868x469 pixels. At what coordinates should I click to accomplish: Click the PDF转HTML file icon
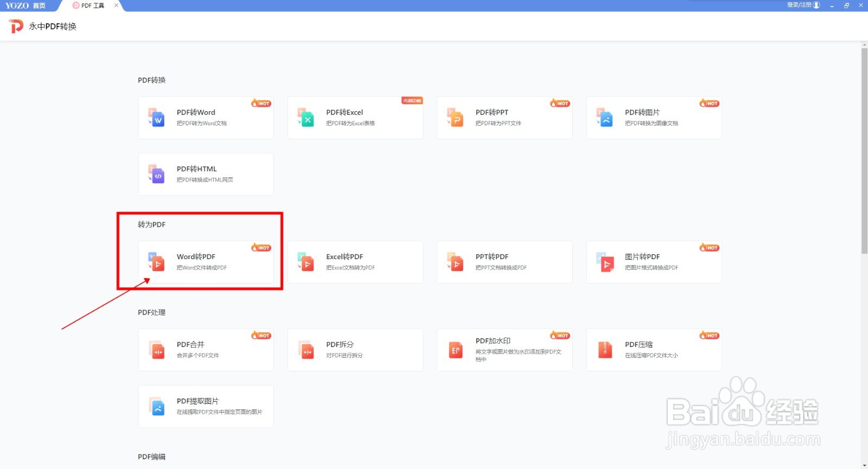(x=156, y=174)
